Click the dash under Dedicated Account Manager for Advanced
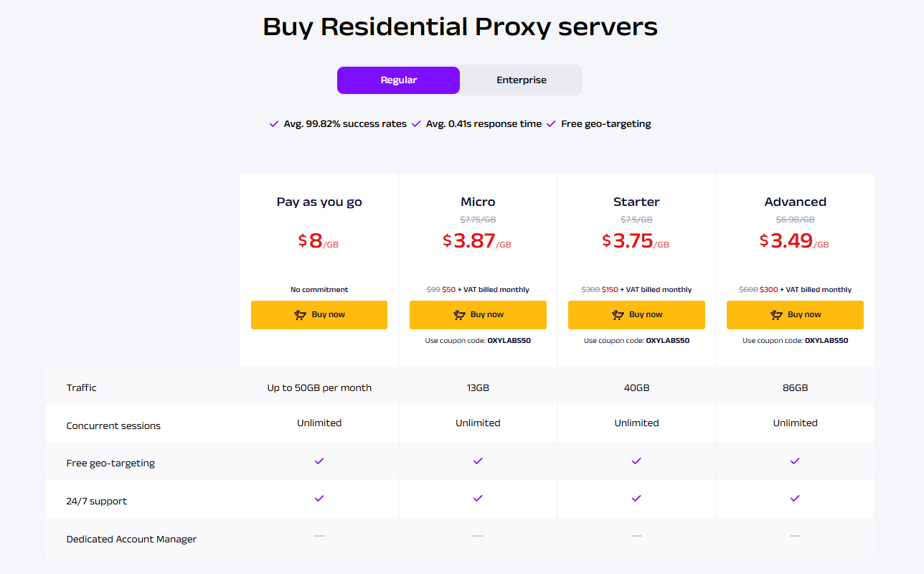Image resolution: width=924 pixels, height=574 pixels. [x=795, y=535]
